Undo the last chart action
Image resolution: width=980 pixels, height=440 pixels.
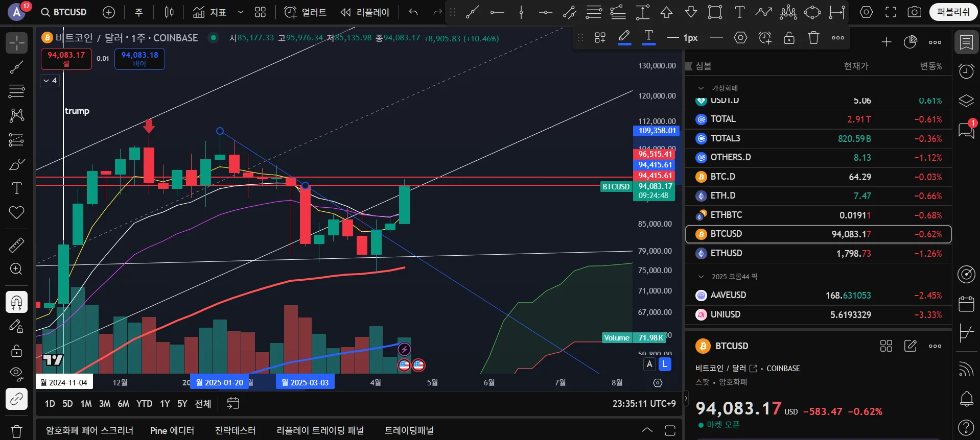coord(413,12)
